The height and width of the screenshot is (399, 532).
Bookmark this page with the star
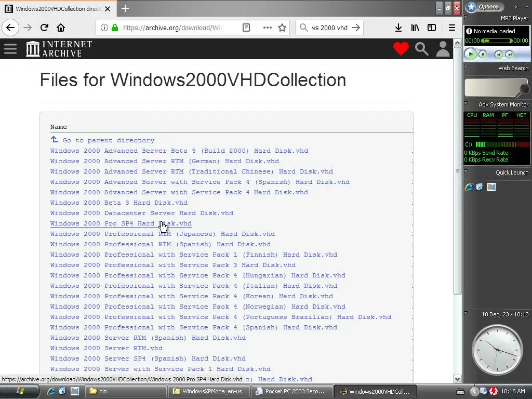[x=282, y=28]
